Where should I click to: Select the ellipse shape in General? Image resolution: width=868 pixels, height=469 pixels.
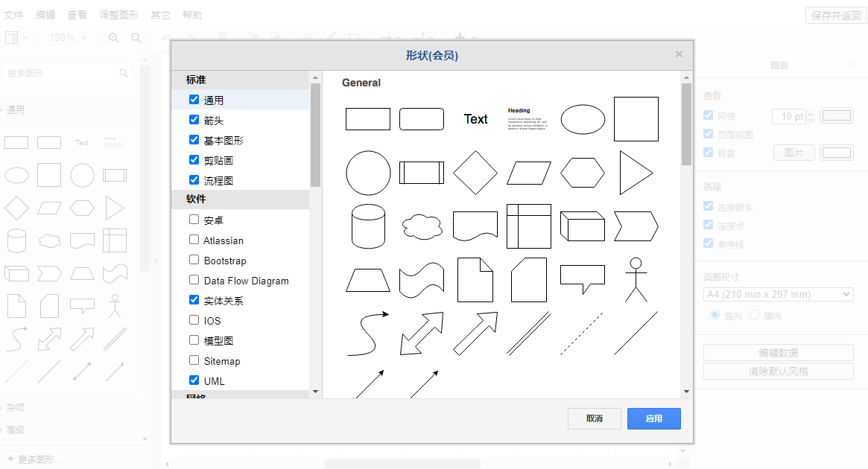coord(583,119)
